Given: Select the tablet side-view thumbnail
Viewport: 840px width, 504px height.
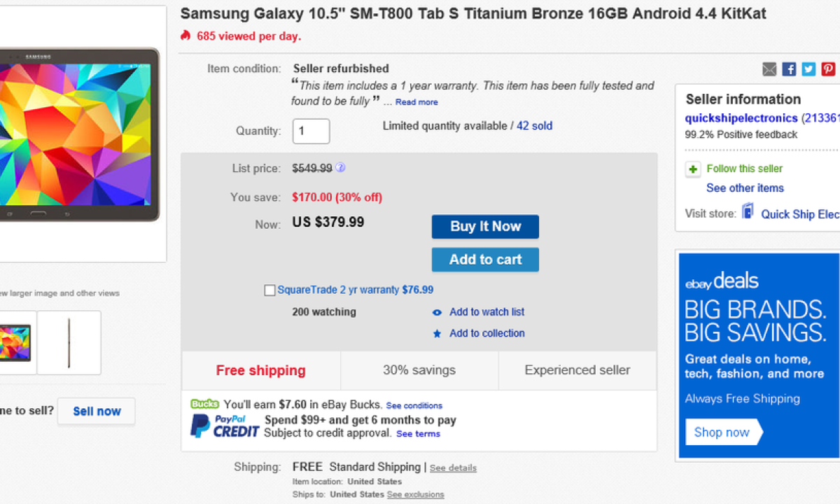Looking at the screenshot, I should coord(69,342).
